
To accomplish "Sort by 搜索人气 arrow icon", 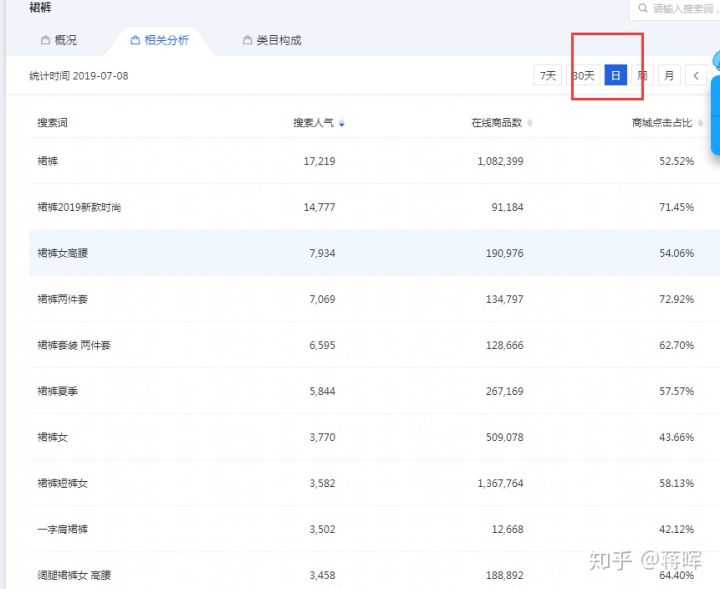I will click(x=342, y=123).
